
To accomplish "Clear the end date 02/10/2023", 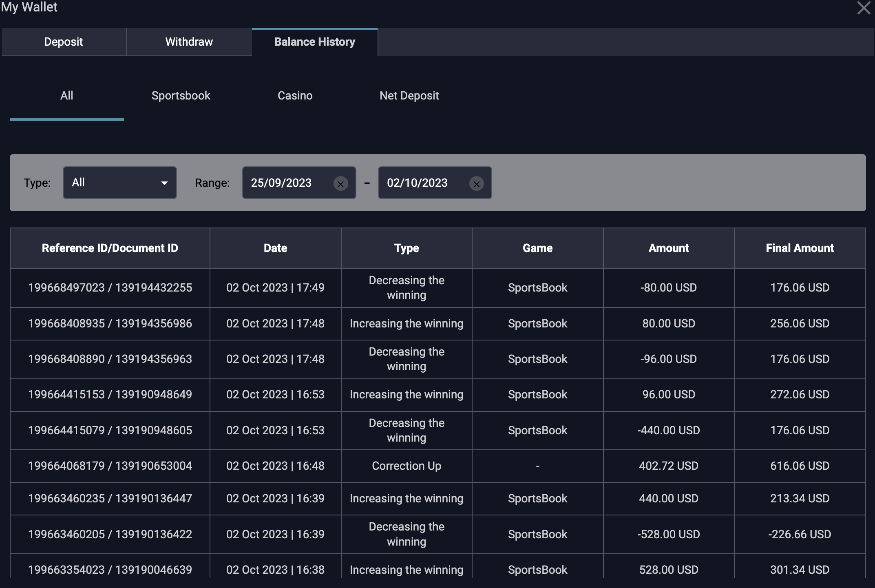I will click(476, 184).
